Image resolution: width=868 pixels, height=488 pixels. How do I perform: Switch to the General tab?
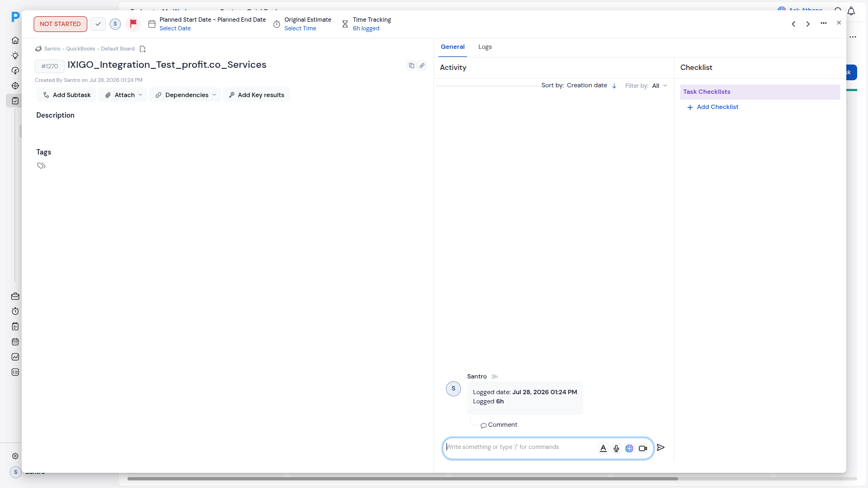point(452,47)
